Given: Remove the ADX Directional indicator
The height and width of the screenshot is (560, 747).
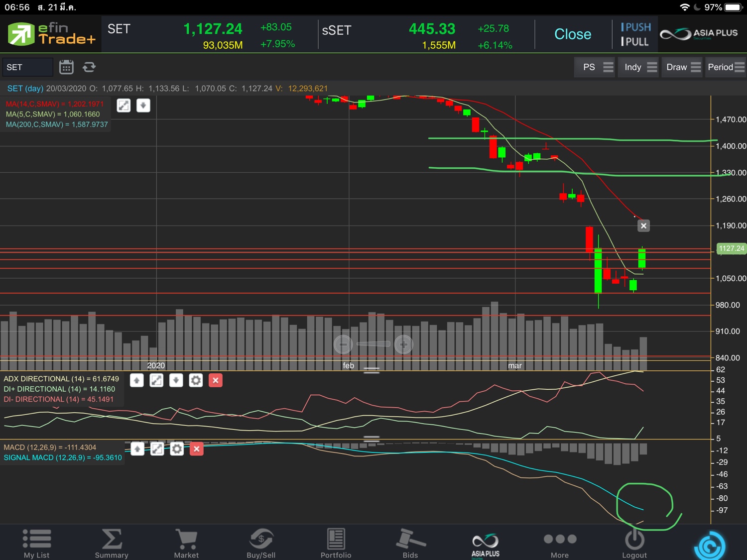Looking at the screenshot, I should (216, 380).
